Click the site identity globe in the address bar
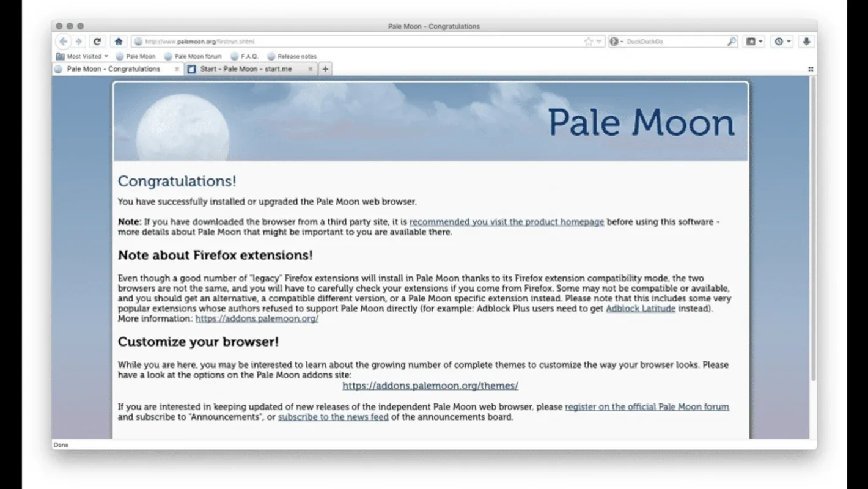 point(138,42)
